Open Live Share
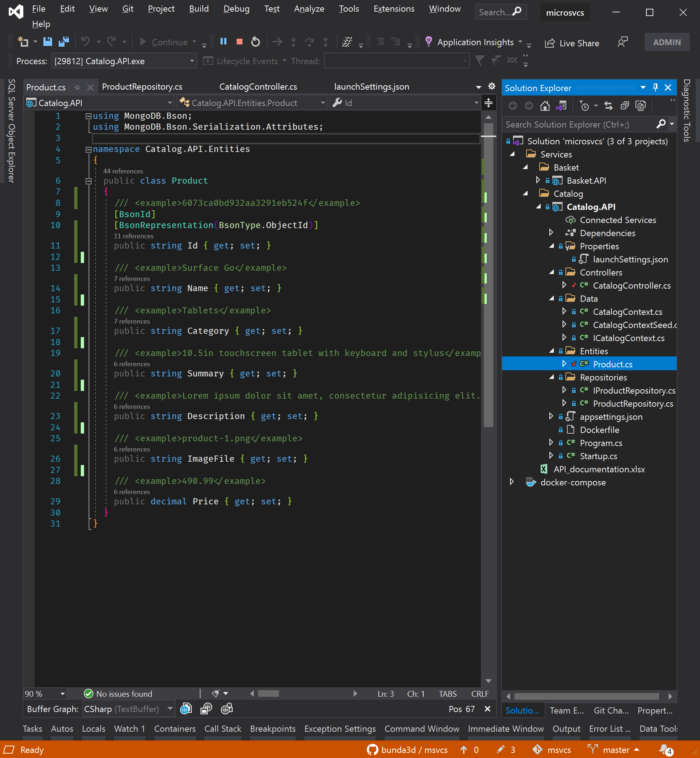This screenshot has width=700, height=758. [x=572, y=43]
